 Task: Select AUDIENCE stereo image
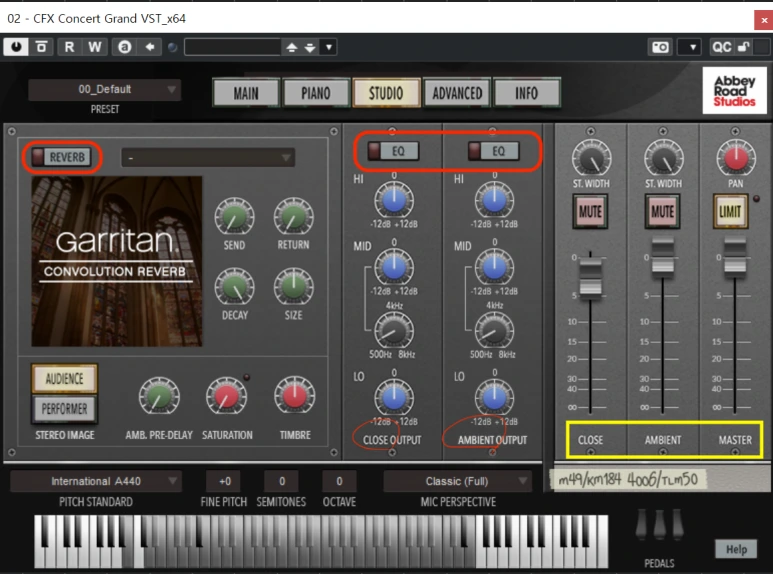coord(65,378)
